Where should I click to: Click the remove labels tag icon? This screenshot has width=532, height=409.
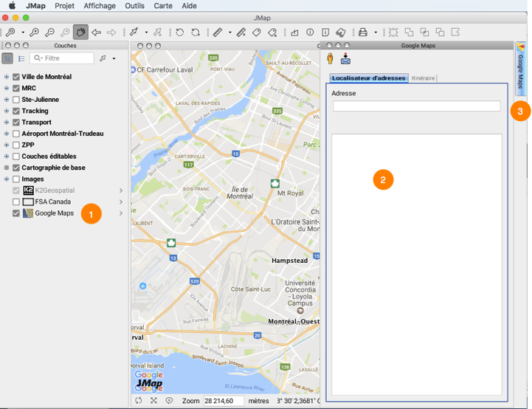coord(272,32)
